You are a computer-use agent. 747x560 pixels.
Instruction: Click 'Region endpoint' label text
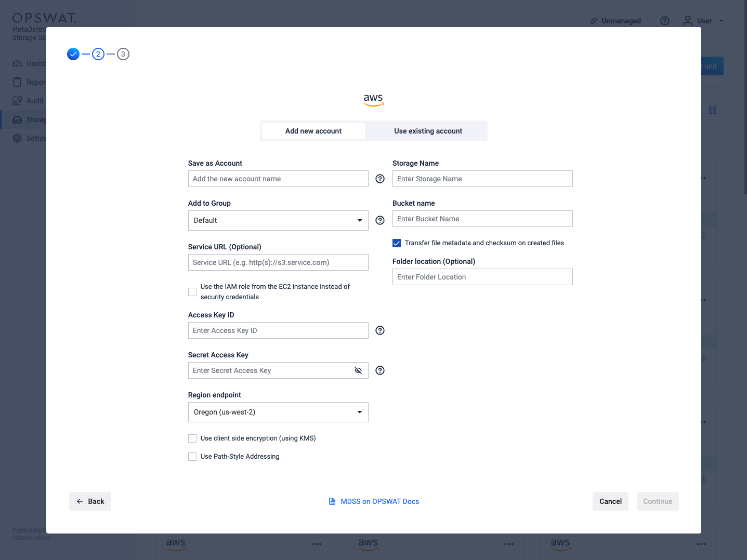(x=215, y=395)
